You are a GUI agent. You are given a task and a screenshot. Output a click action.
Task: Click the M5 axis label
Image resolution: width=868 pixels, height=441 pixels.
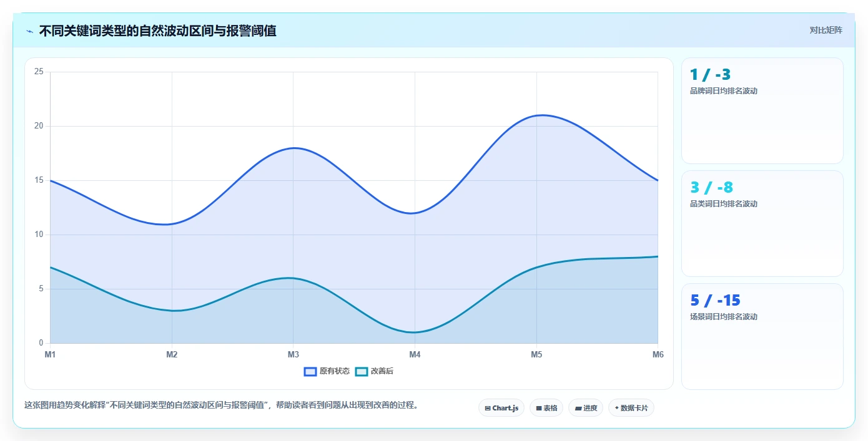coord(536,355)
